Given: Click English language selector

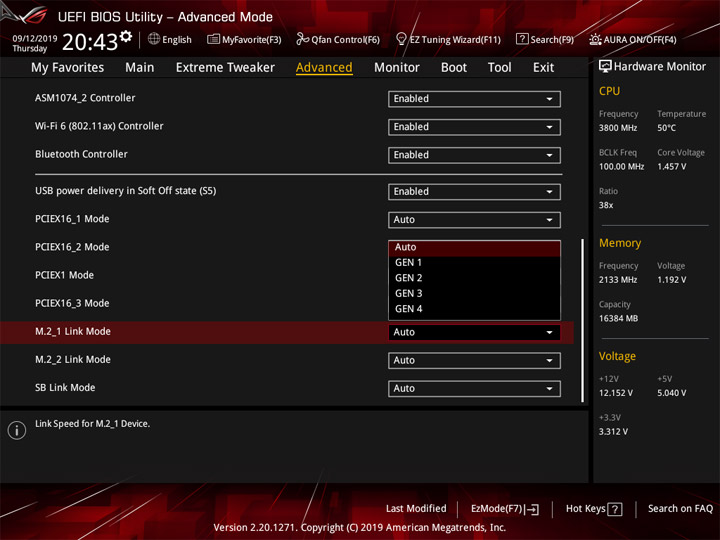Looking at the screenshot, I should (x=170, y=39).
